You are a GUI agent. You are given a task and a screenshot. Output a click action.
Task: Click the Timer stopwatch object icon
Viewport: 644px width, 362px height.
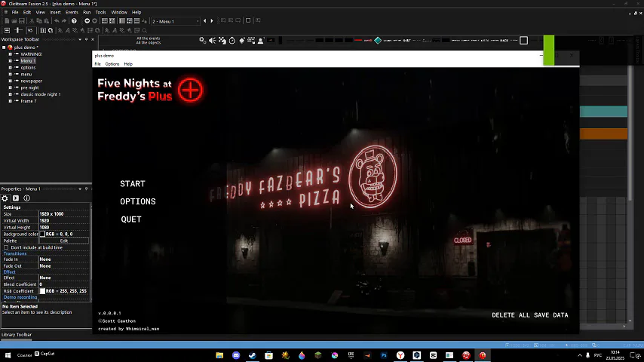pos(232,40)
